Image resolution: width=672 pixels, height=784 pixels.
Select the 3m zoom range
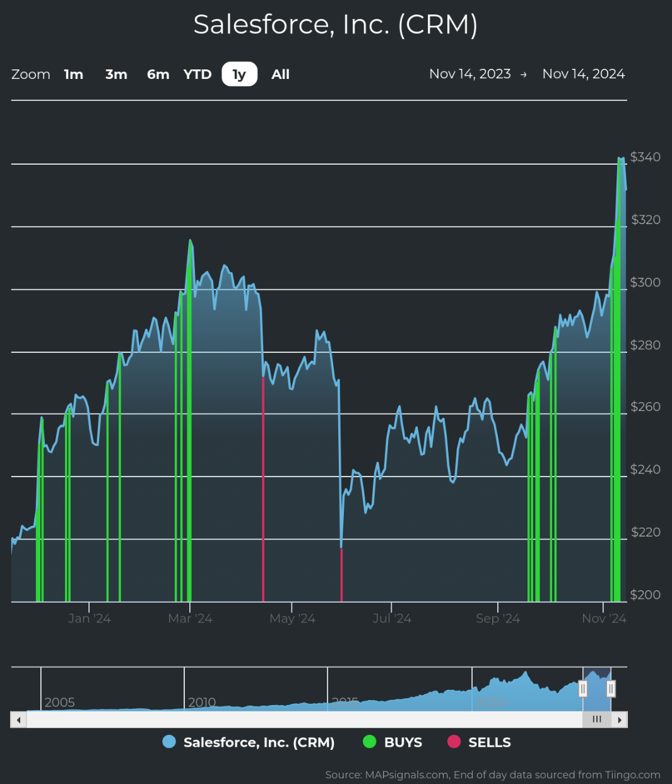click(116, 74)
